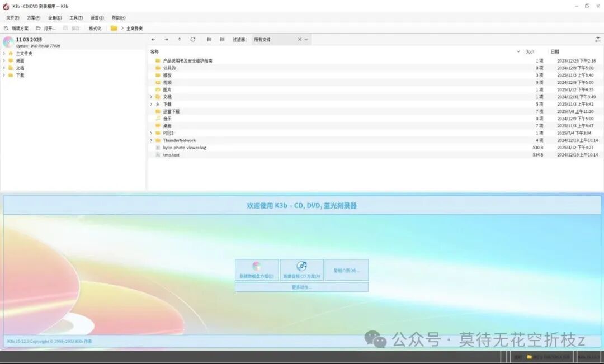Screen dimensions: 604x364
Task: Select the 产品说明书及安全维护指南 folder
Action: pyautogui.click(x=187, y=60)
